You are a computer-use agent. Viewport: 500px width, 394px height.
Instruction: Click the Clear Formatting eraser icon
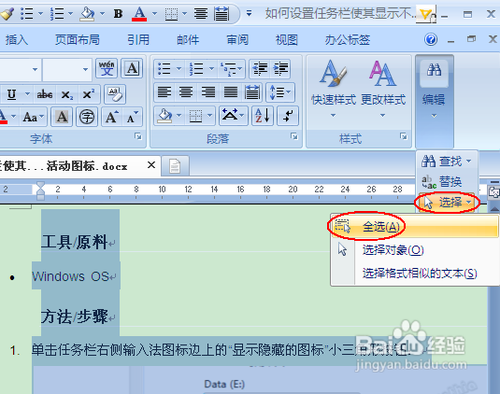coord(115,94)
